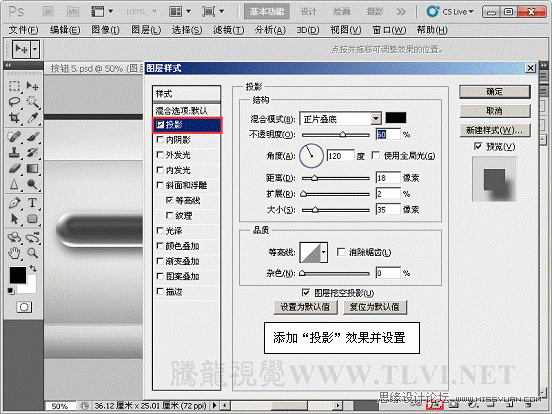Reset default foreground and background colors
This screenshot has width=552, height=414.
(11, 291)
